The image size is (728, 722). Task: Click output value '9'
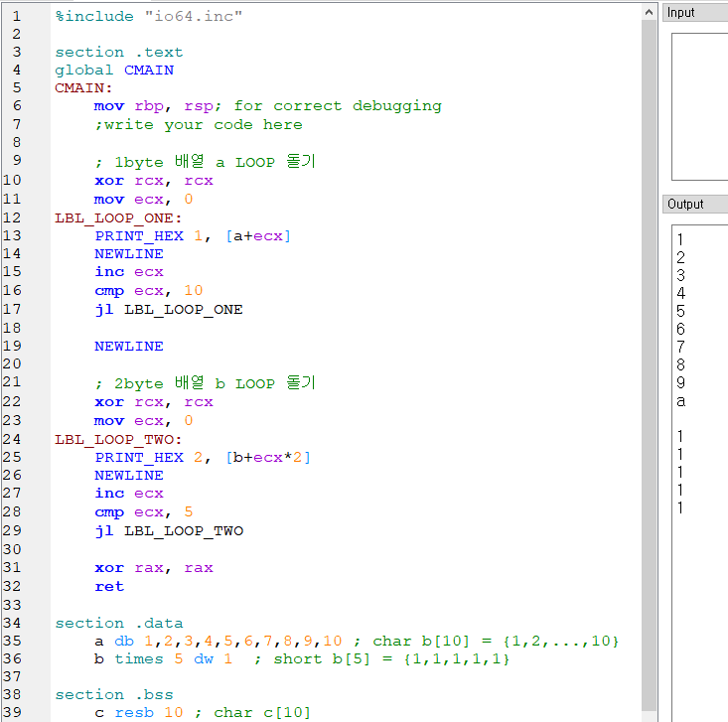[x=680, y=382]
